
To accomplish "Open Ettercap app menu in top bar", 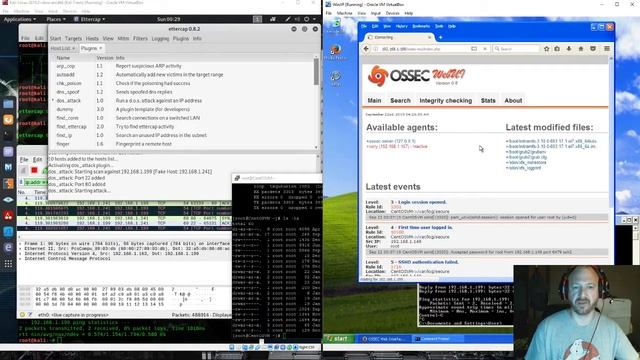I will 90,19.
